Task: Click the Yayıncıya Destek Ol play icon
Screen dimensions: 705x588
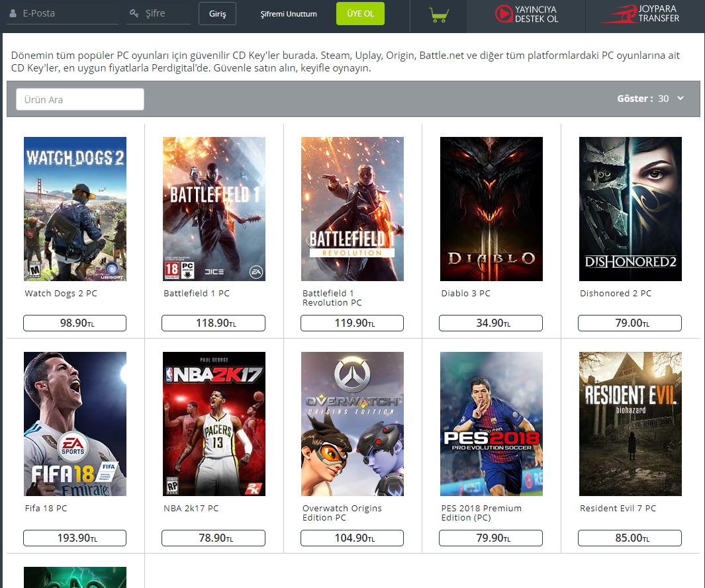Action: [x=504, y=14]
